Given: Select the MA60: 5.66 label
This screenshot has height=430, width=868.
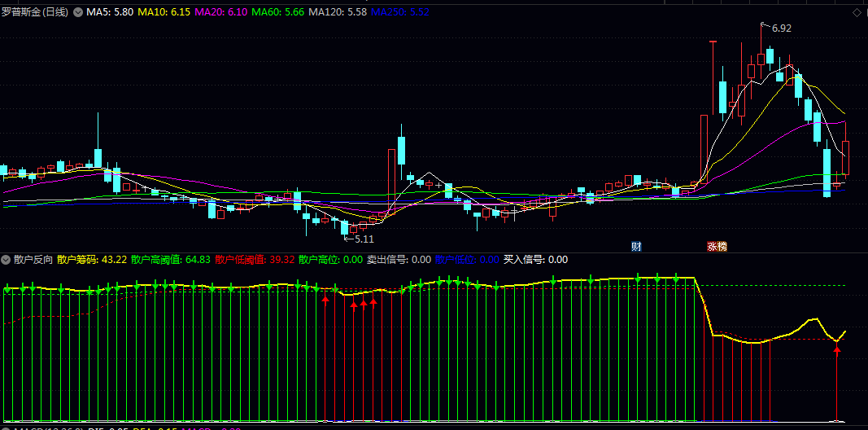Looking at the screenshot, I should pos(278,11).
